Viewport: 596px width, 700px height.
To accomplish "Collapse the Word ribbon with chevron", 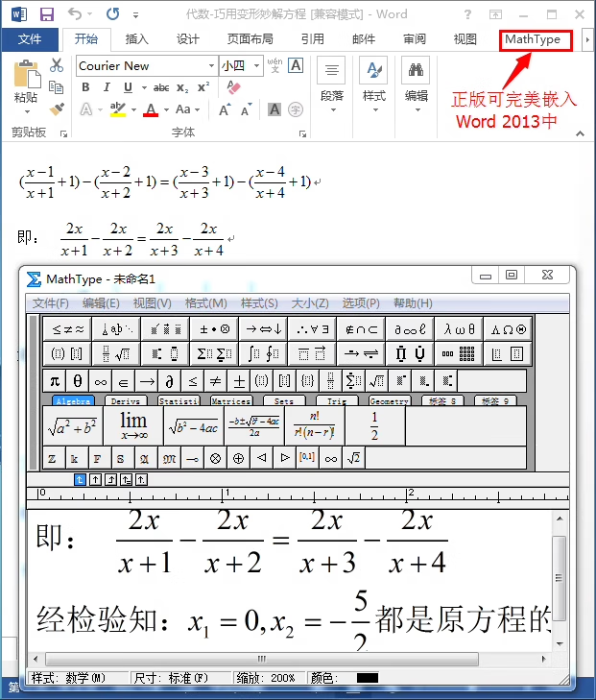I will (580, 133).
